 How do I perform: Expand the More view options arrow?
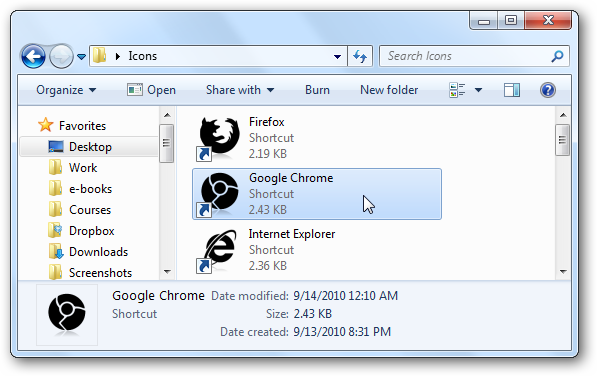tap(479, 90)
